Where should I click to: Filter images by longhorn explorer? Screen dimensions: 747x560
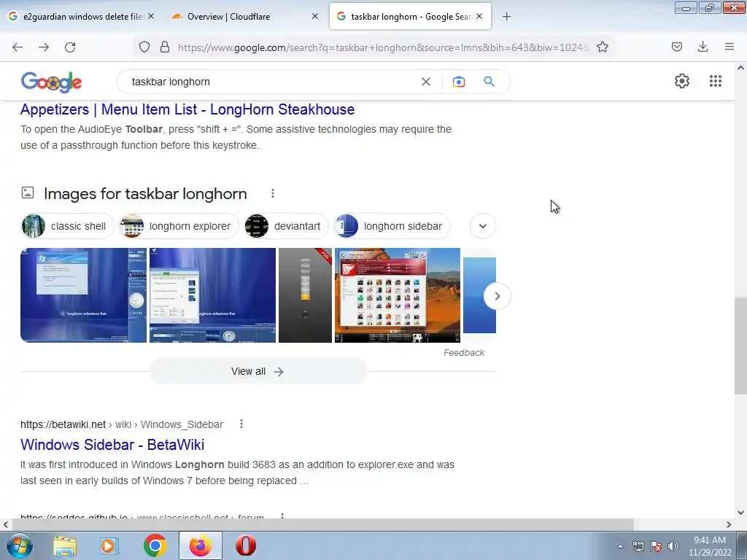(x=179, y=226)
